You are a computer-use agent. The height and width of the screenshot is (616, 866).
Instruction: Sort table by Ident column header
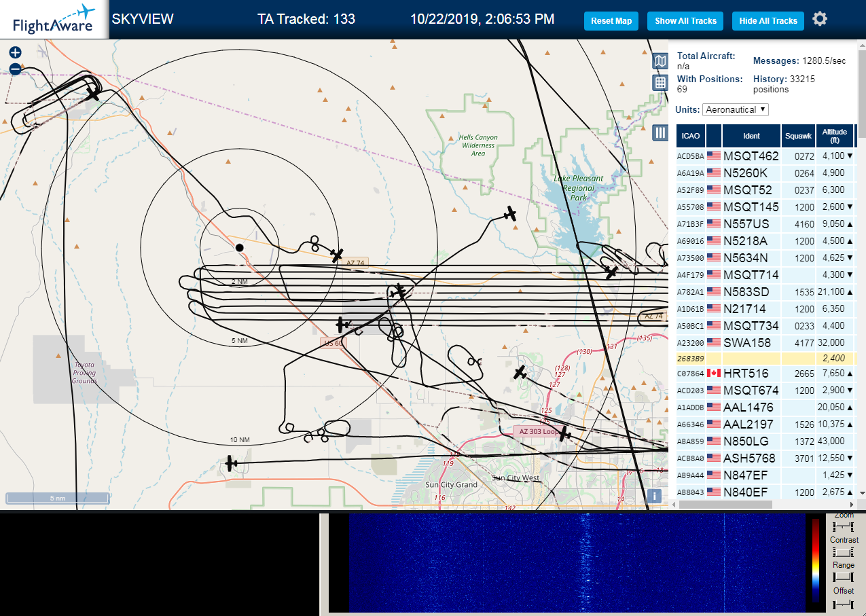pos(751,136)
